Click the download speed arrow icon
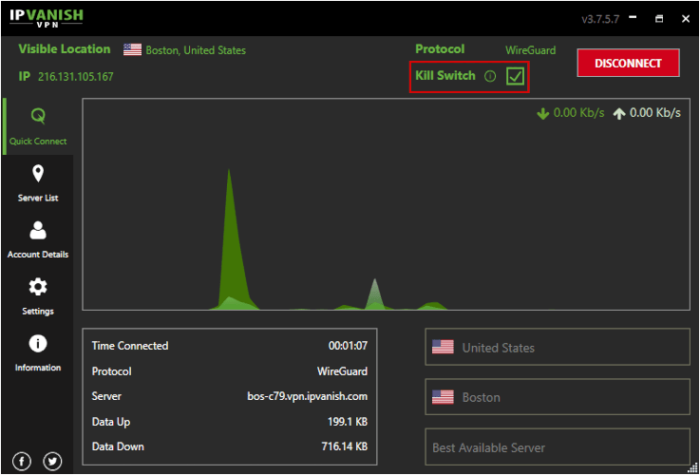Viewport: 700px width, 475px height. 543,114
